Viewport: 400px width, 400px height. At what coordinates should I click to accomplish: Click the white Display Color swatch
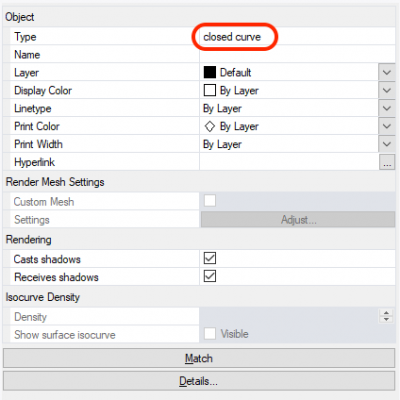[x=210, y=90]
